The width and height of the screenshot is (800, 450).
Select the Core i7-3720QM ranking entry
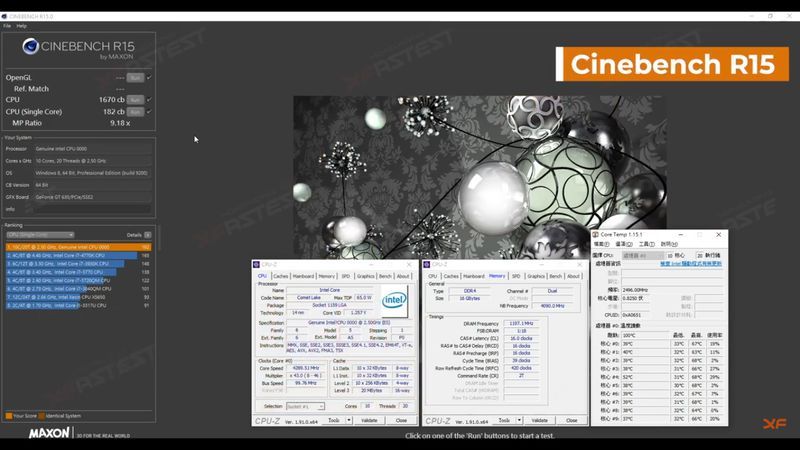(x=78, y=280)
